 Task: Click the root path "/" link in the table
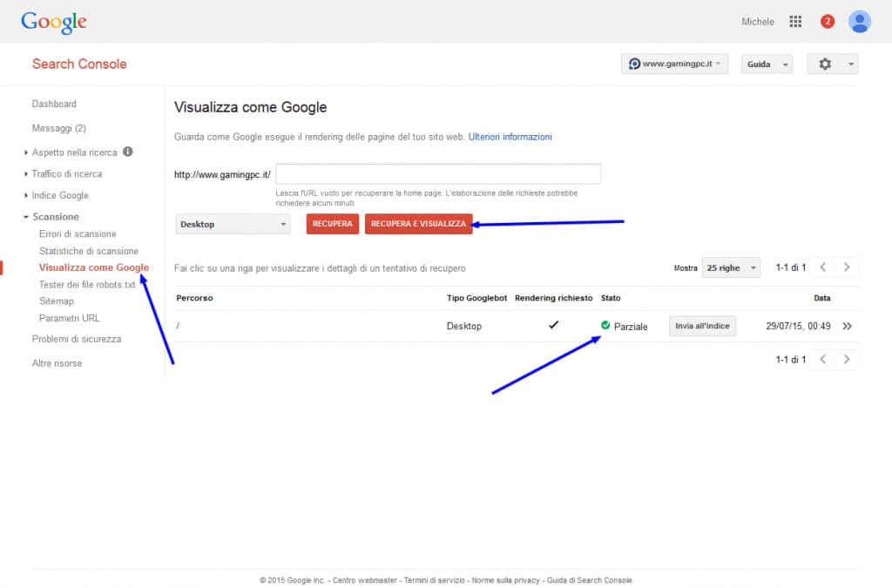tap(178, 326)
